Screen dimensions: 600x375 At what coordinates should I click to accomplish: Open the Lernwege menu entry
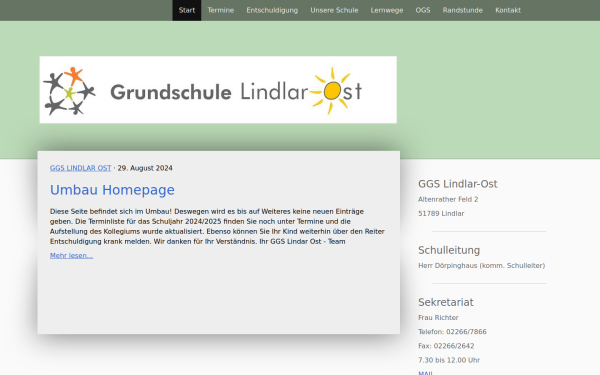click(386, 10)
